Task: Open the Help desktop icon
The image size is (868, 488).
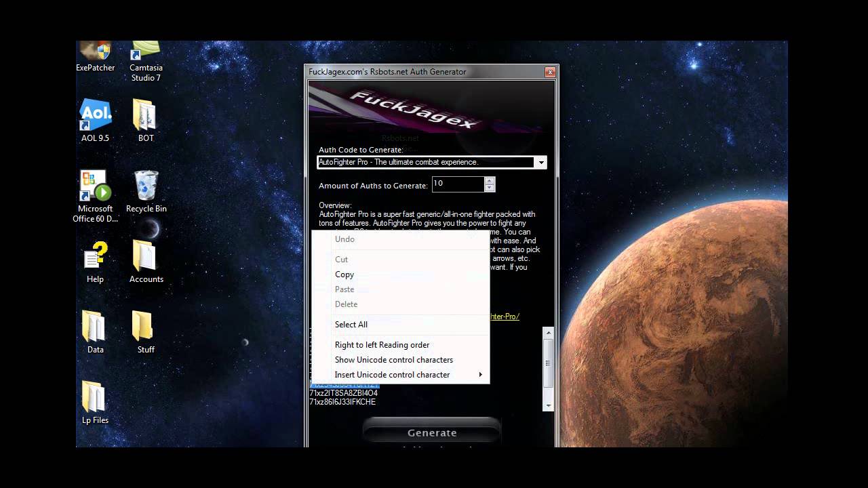Action: (95, 262)
